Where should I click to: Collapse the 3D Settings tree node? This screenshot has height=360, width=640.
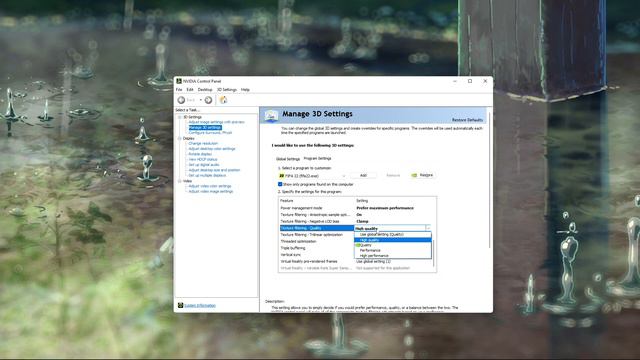pyautogui.click(x=180, y=117)
